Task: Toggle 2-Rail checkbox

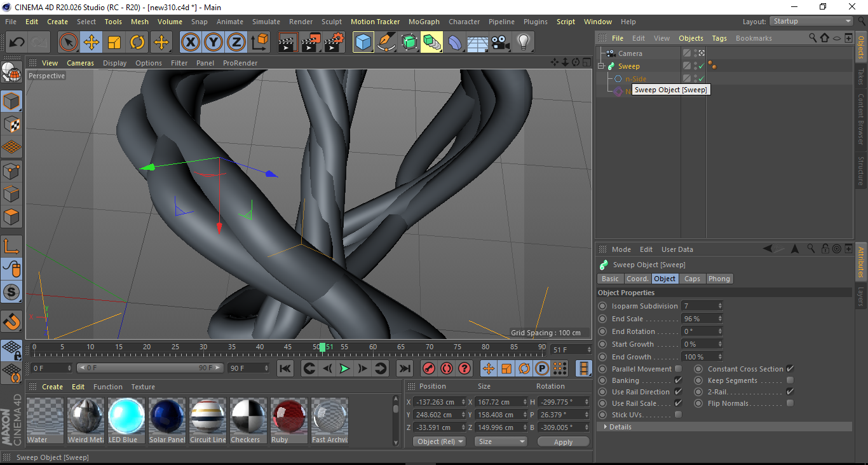Action: pyautogui.click(x=790, y=392)
